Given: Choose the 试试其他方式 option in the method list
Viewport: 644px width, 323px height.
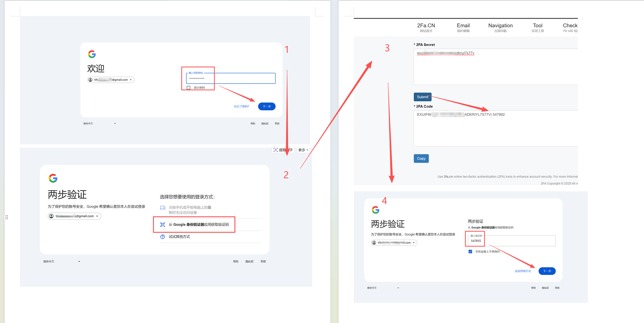Looking at the screenshot, I should (211, 237).
